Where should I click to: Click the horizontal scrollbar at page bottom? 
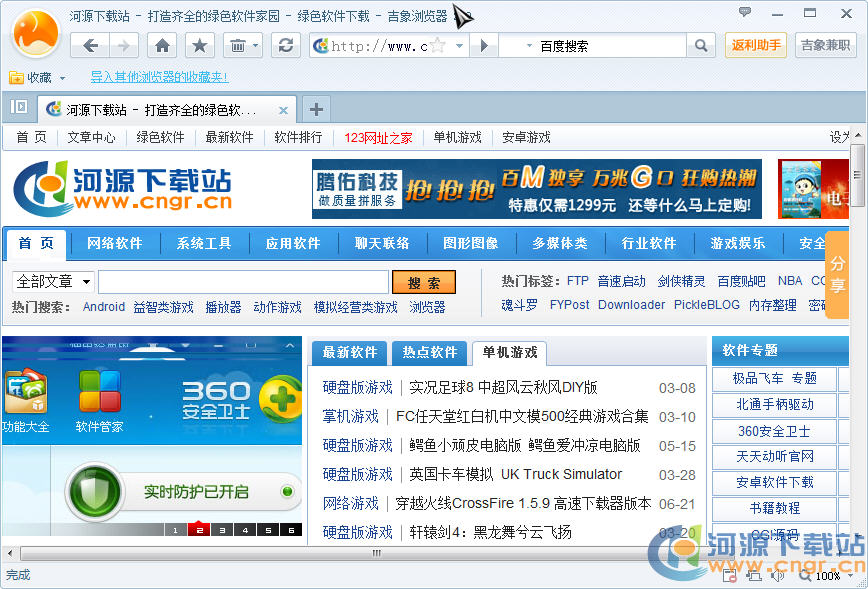point(377,552)
